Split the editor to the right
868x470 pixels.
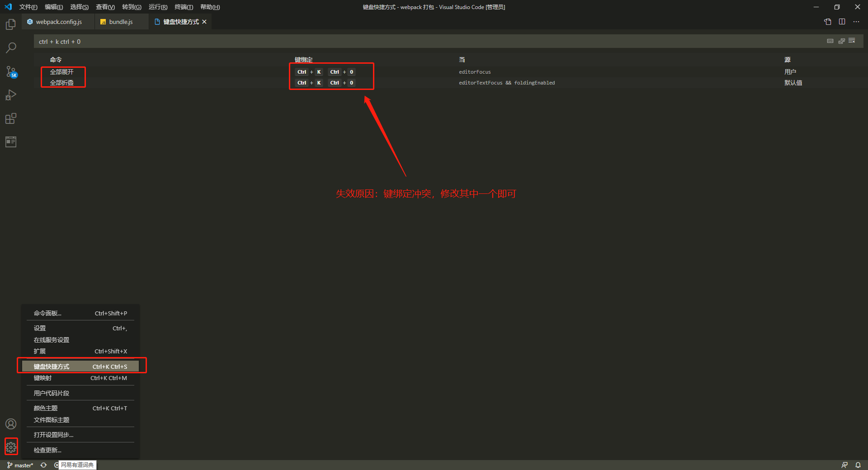tap(842, 22)
